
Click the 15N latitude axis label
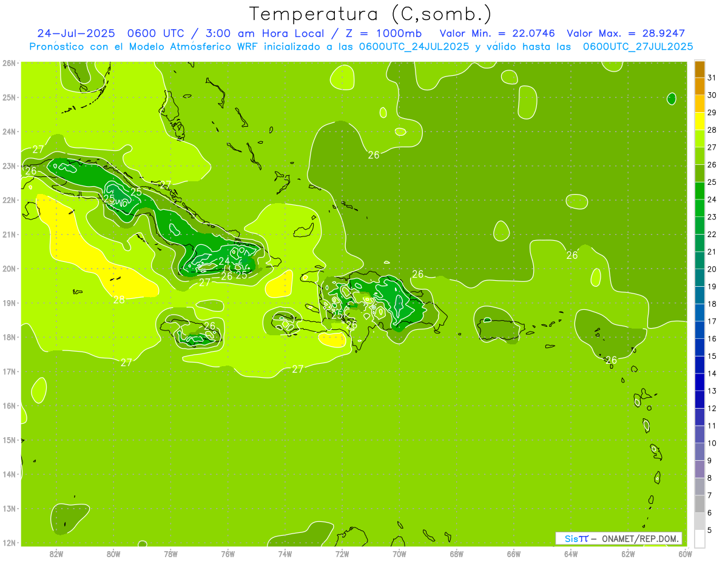(x=9, y=440)
